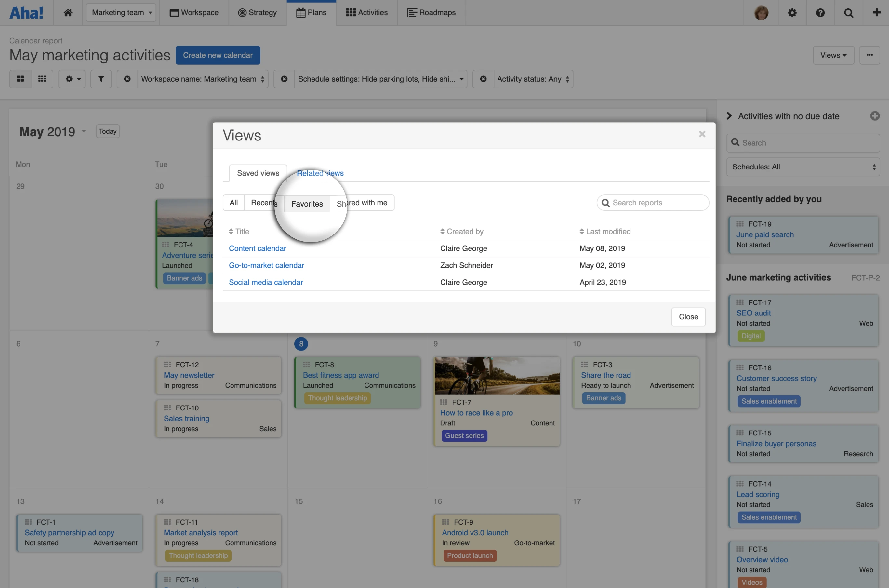Open the Marketing team workspace dropdown
This screenshot has width=889, height=588.
(x=121, y=13)
